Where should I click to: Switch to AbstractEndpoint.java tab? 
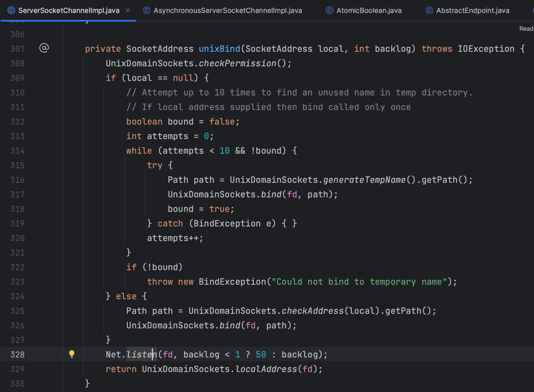click(473, 11)
